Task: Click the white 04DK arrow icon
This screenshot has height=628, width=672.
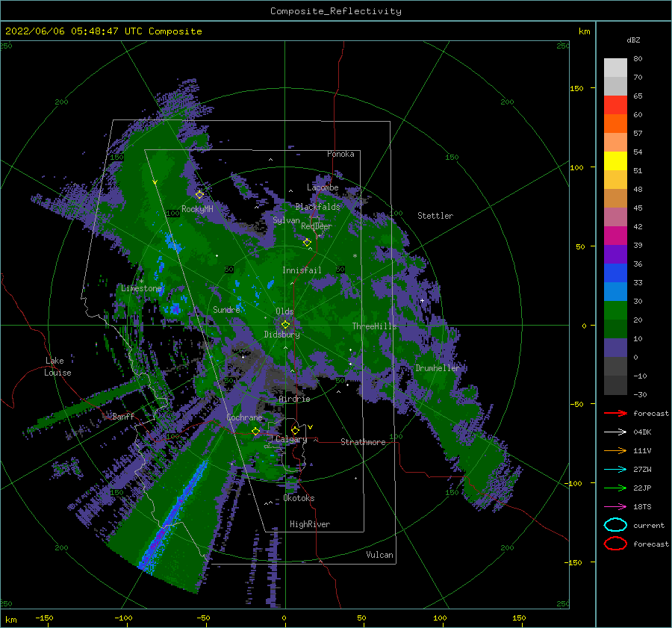Action: click(x=615, y=432)
